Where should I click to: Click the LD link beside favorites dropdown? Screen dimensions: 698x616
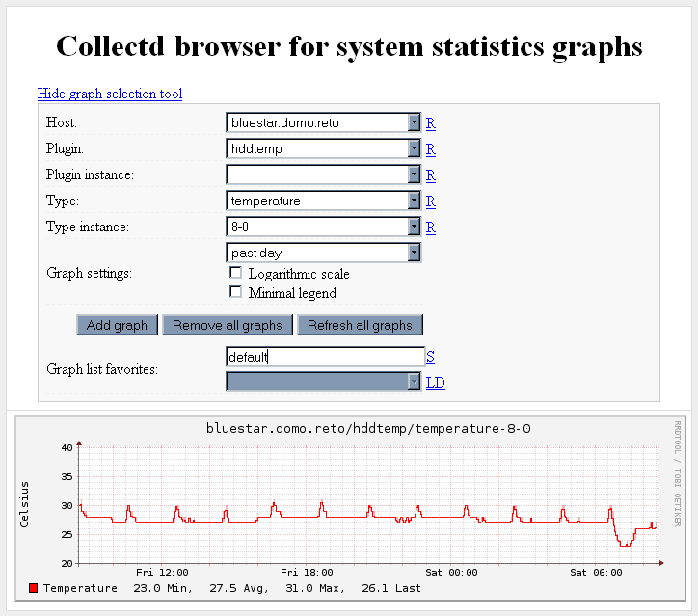pos(436,383)
